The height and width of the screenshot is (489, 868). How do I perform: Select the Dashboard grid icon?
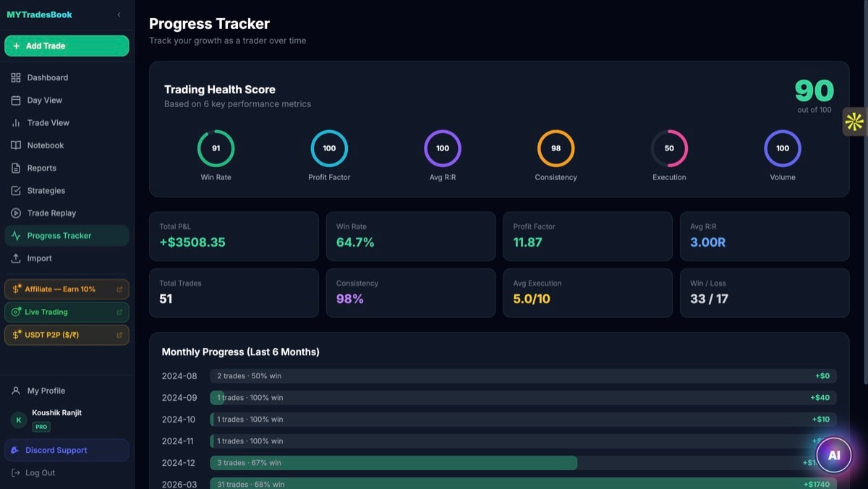click(x=16, y=77)
